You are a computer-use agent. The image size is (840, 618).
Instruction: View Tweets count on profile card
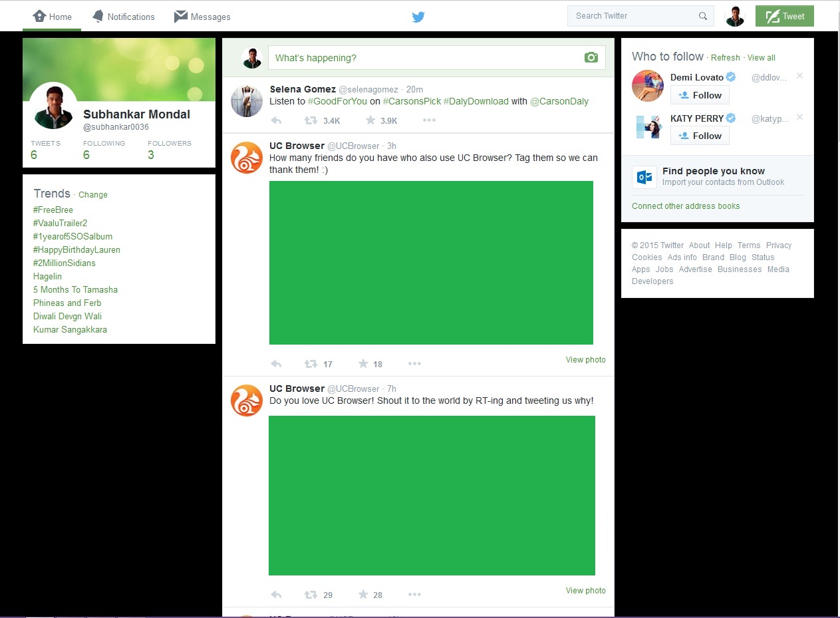tap(45, 150)
